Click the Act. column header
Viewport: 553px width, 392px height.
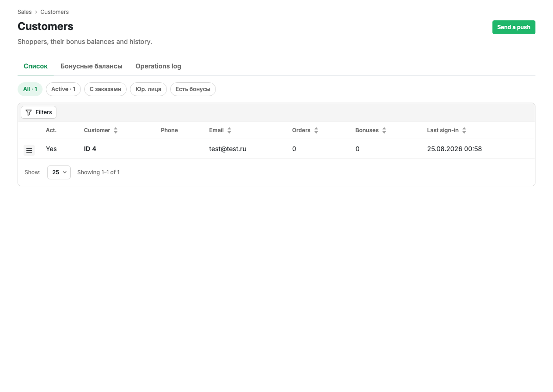click(51, 130)
